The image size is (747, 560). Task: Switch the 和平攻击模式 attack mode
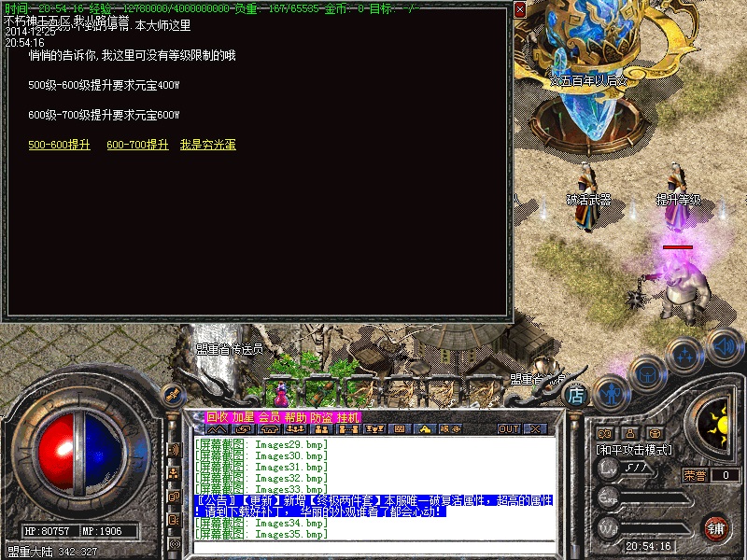(635, 450)
